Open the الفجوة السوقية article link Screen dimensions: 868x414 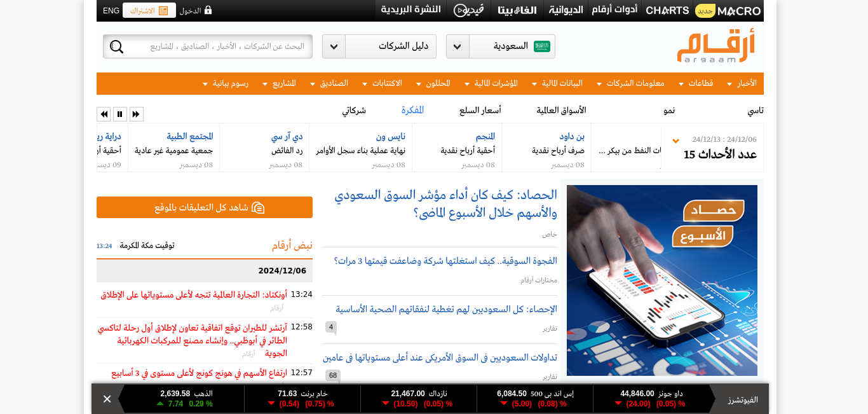click(445, 261)
